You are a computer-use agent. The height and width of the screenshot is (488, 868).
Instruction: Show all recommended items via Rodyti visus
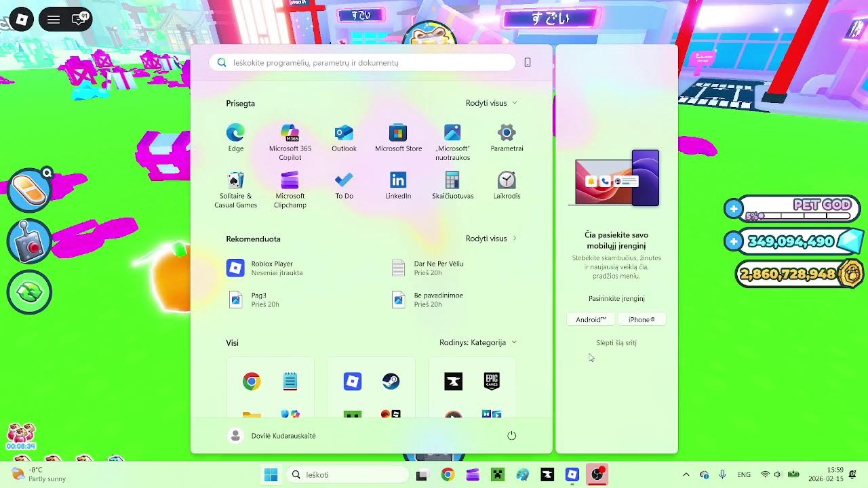click(x=492, y=239)
